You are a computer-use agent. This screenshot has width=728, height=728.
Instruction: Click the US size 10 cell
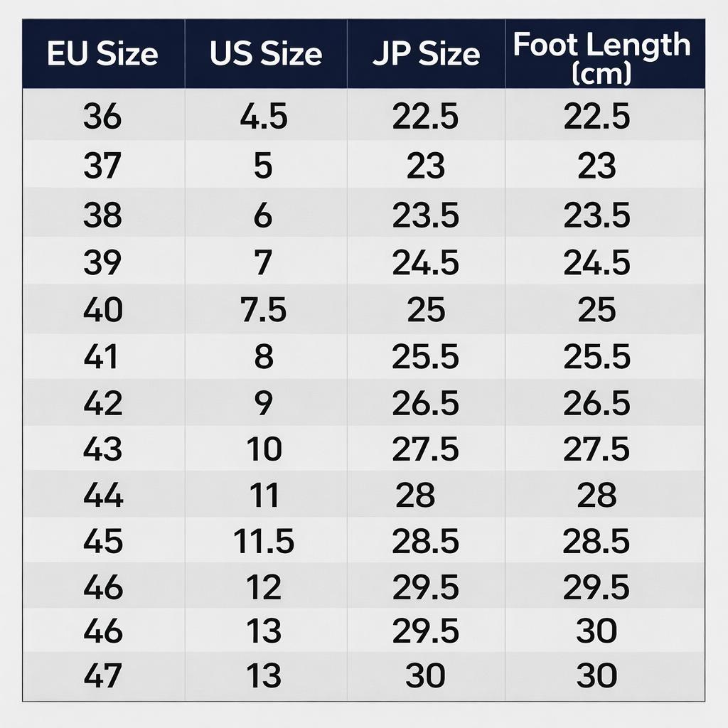pos(264,449)
